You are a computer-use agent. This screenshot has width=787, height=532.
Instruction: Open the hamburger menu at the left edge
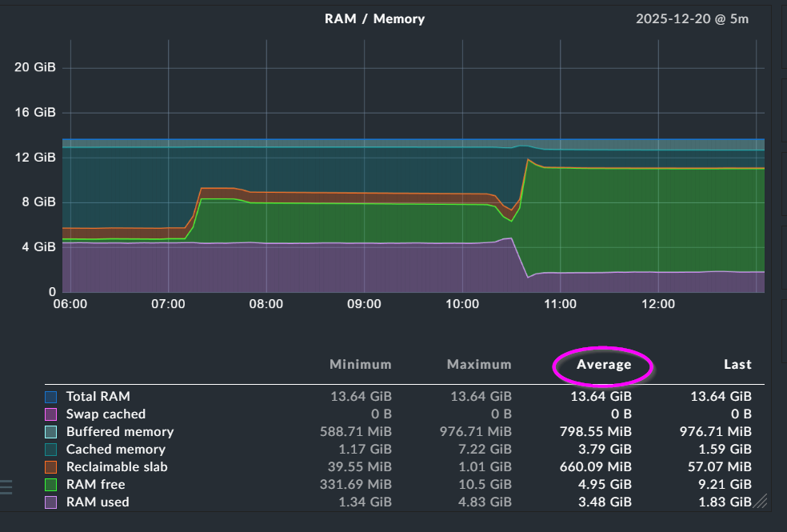[x=6, y=486]
